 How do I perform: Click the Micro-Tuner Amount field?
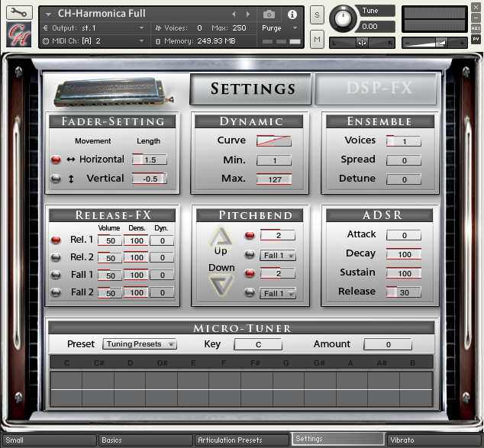point(388,344)
